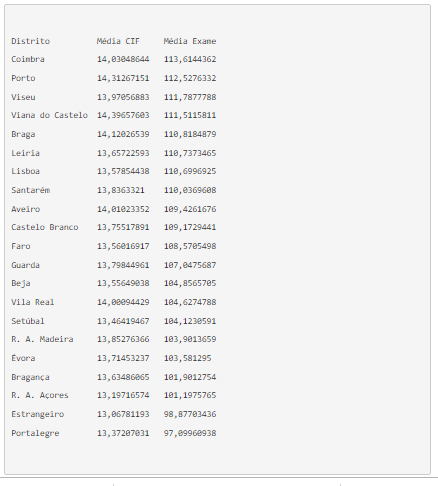Click Braga's exam average 110,8184879
The image size is (438, 486).
click(x=190, y=134)
